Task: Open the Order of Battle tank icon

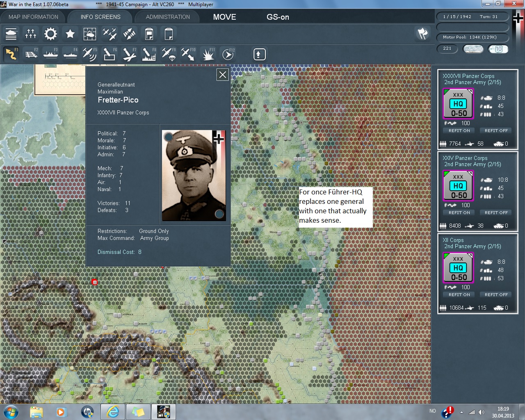Action: point(11,34)
